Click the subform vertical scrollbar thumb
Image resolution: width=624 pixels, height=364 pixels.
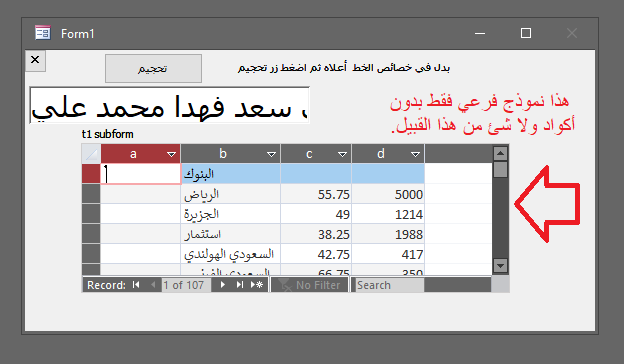pyautogui.click(x=500, y=169)
